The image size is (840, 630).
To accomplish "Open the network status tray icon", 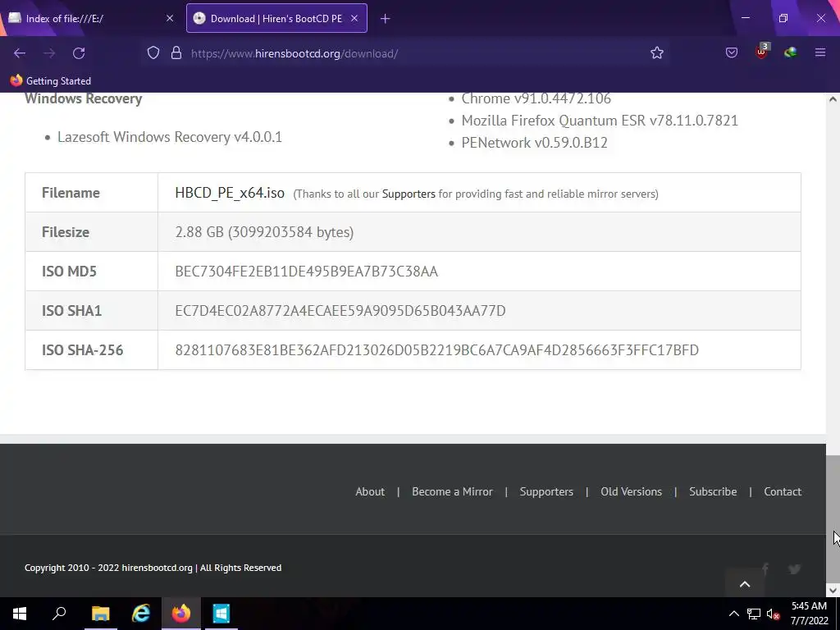I will (754, 614).
